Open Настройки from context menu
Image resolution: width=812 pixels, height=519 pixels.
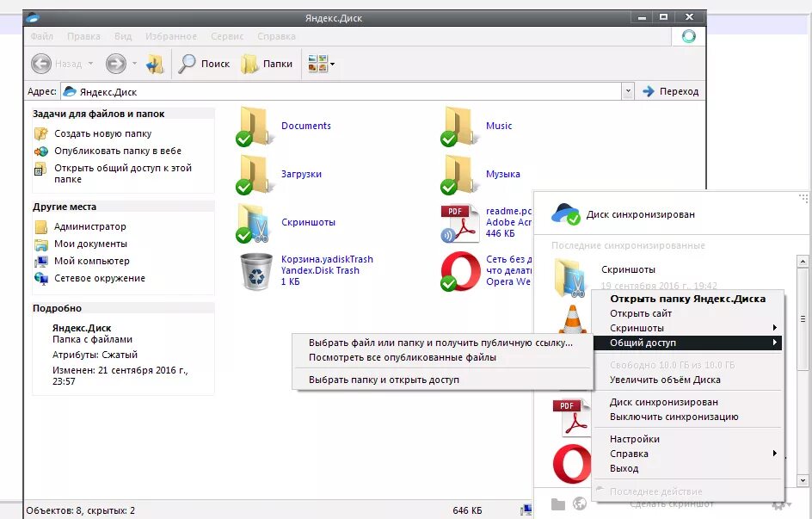[x=687, y=439]
